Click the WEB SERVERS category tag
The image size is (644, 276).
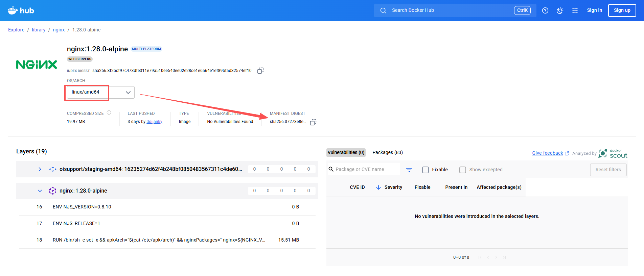80,59
